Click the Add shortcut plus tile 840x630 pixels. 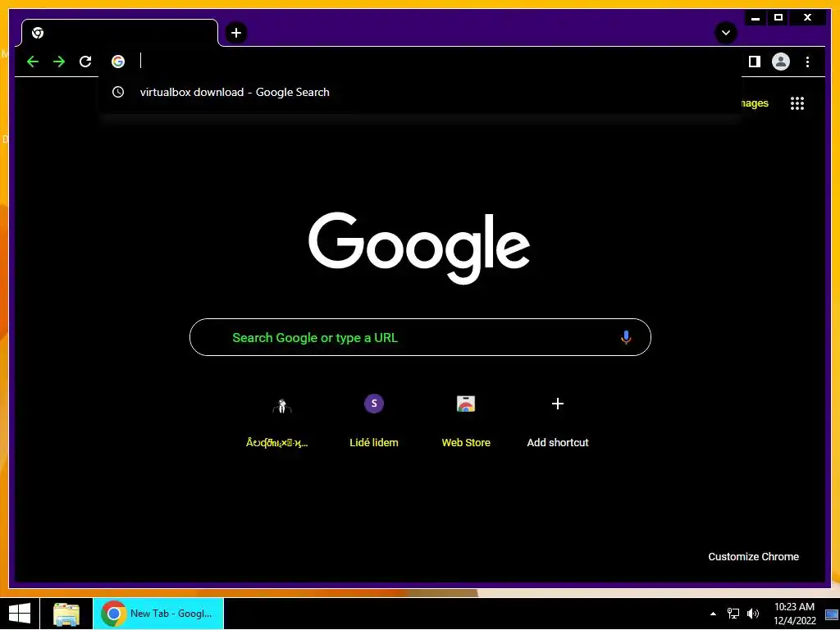point(558,421)
